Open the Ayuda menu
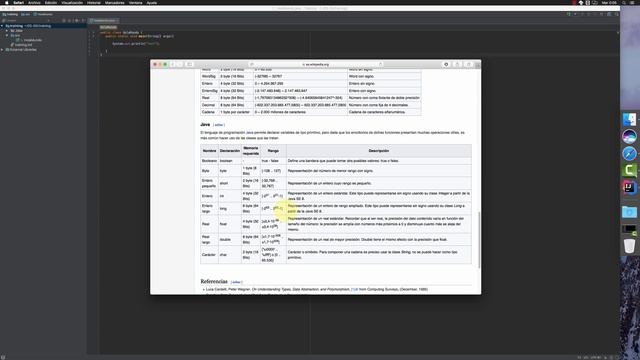The width and height of the screenshot is (640, 360). 152,2
